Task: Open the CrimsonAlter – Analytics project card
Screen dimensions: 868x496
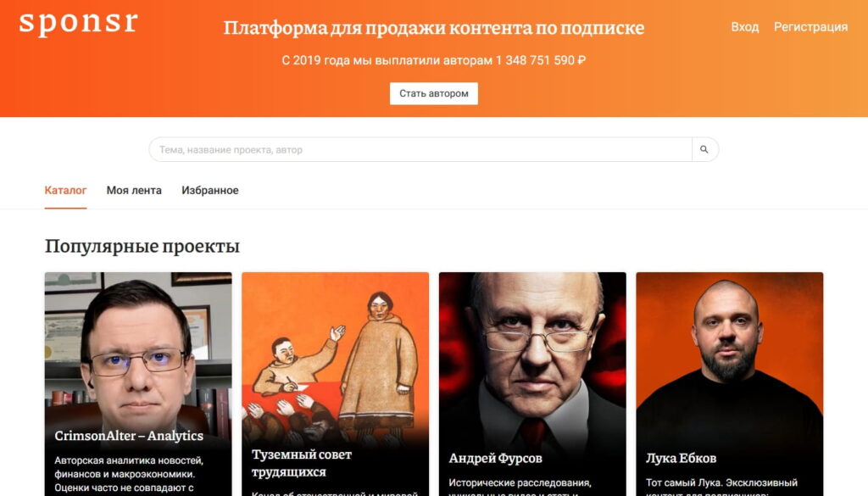Action: (138, 384)
